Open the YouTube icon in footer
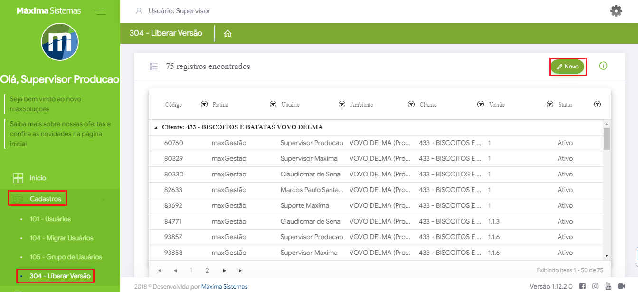 click(x=608, y=286)
